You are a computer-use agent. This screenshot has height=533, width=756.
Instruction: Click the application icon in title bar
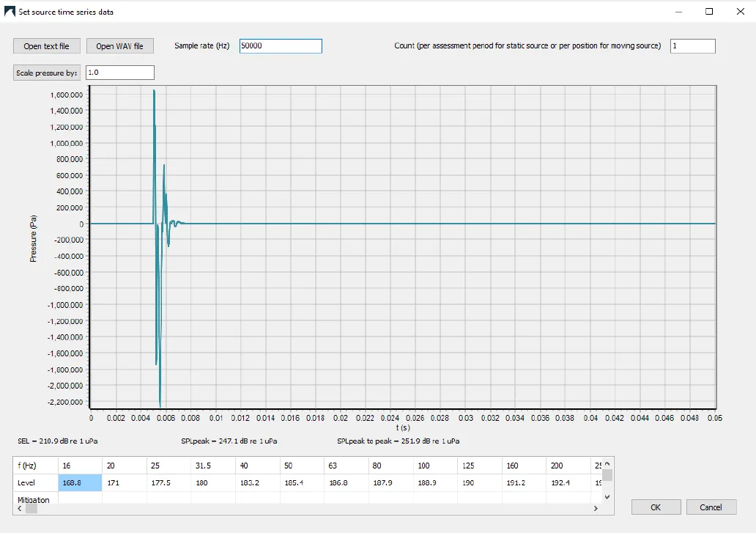click(10, 12)
